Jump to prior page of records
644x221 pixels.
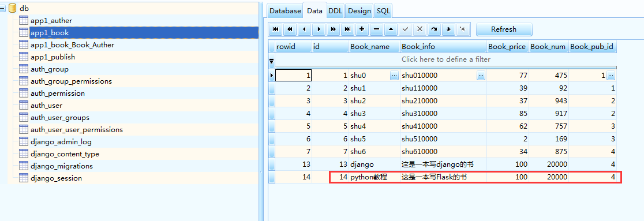(290, 29)
